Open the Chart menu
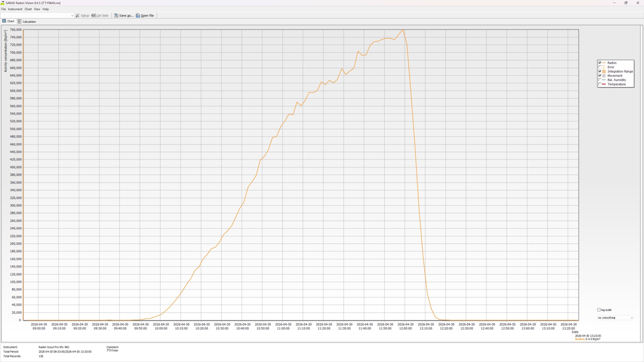This screenshot has height=362, width=644. click(28, 9)
